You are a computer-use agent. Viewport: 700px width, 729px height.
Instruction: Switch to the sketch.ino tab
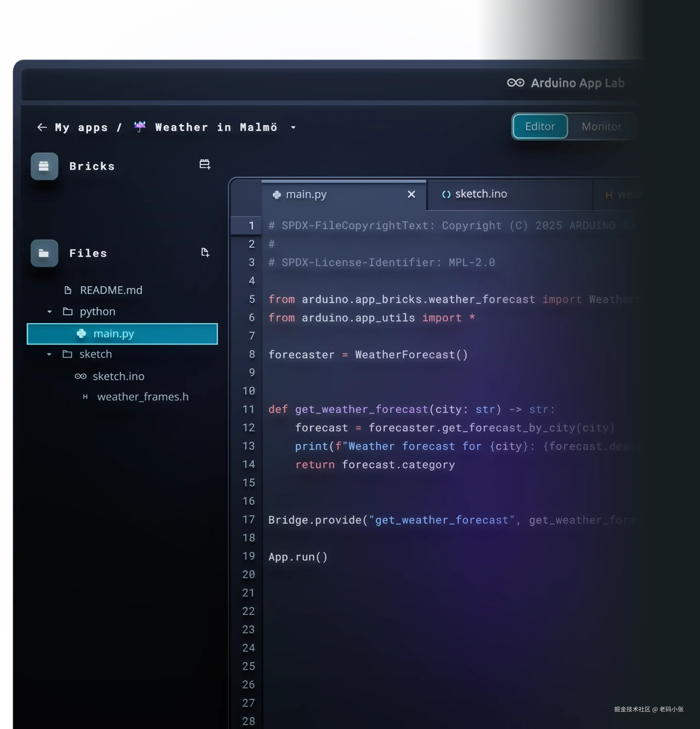481,194
